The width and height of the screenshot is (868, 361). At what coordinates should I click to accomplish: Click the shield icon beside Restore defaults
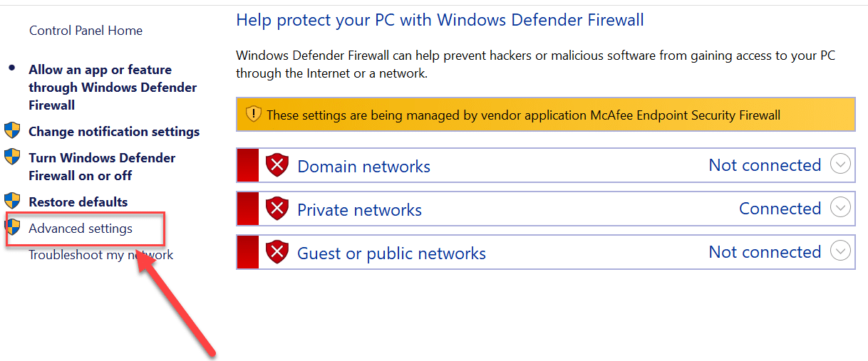coord(12,201)
